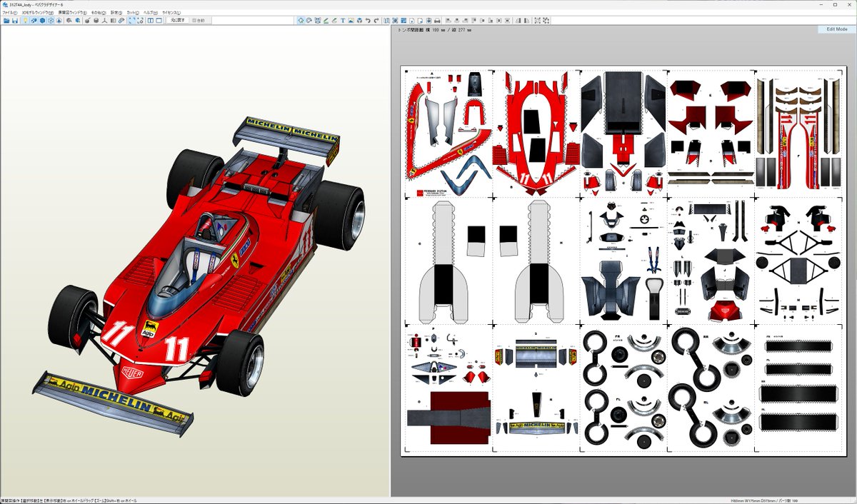857x504 pixels.
Task: Click the 3D box icon in pattern toolbar
Action: pos(359,20)
